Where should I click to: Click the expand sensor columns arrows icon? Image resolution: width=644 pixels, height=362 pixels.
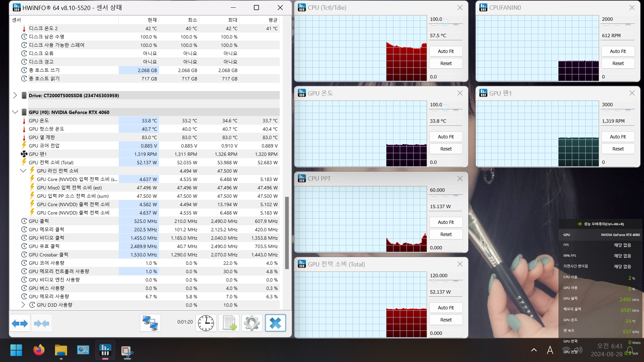20,323
